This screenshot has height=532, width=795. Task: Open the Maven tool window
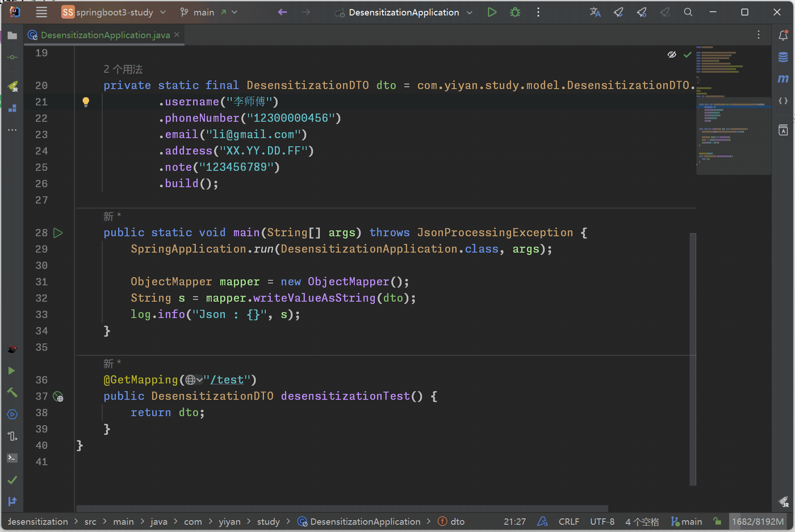point(783,79)
